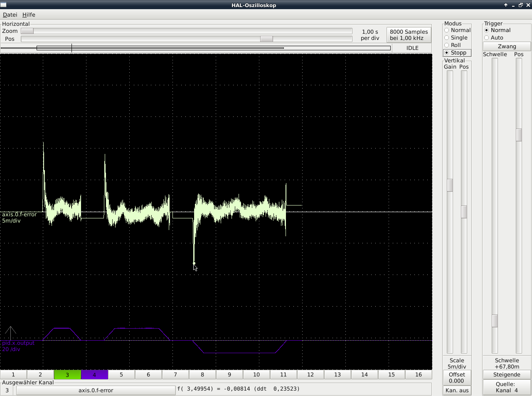This screenshot has width=532, height=396.
Task: Select channel 16
Action: 419,375
